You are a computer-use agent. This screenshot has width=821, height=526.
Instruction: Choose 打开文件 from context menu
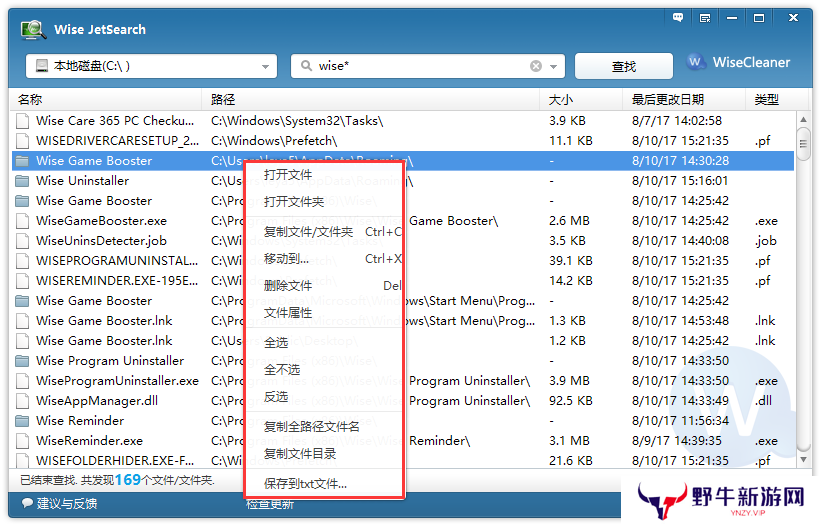point(287,175)
